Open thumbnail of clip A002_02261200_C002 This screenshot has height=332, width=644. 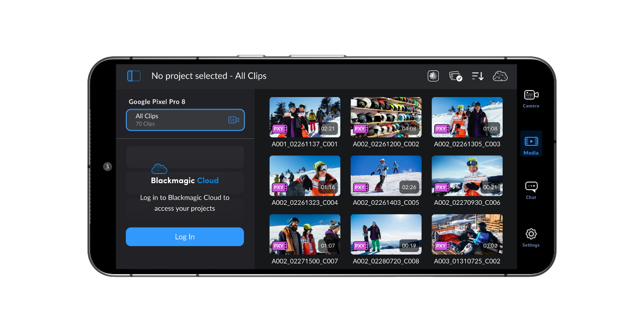click(x=386, y=117)
